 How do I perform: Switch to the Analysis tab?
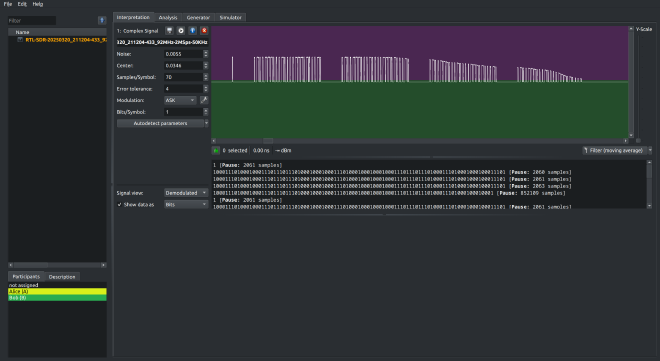point(168,18)
